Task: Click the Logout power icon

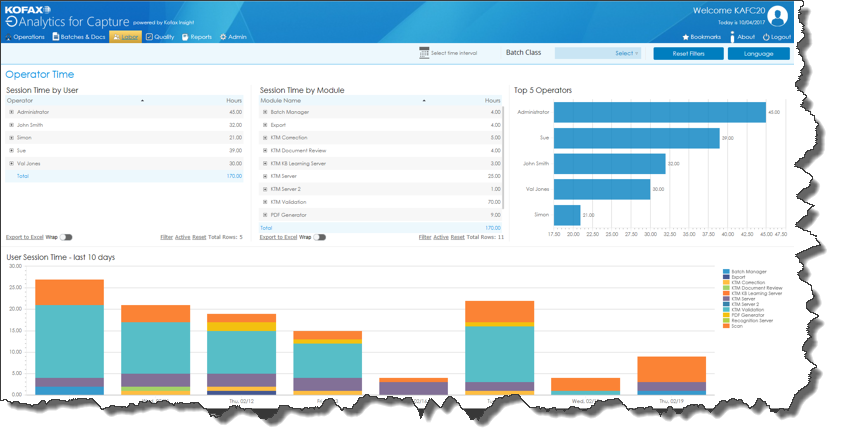Action: [766, 37]
